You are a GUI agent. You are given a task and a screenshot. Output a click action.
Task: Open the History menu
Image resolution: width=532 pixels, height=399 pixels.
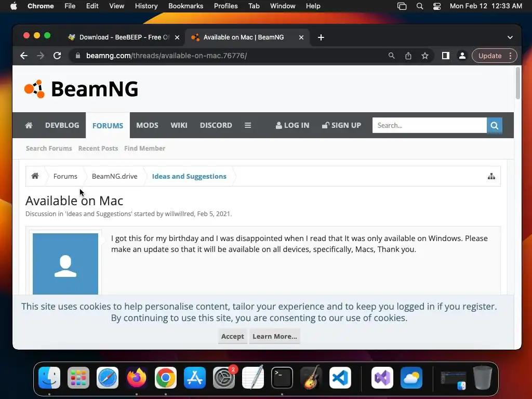point(146,6)
